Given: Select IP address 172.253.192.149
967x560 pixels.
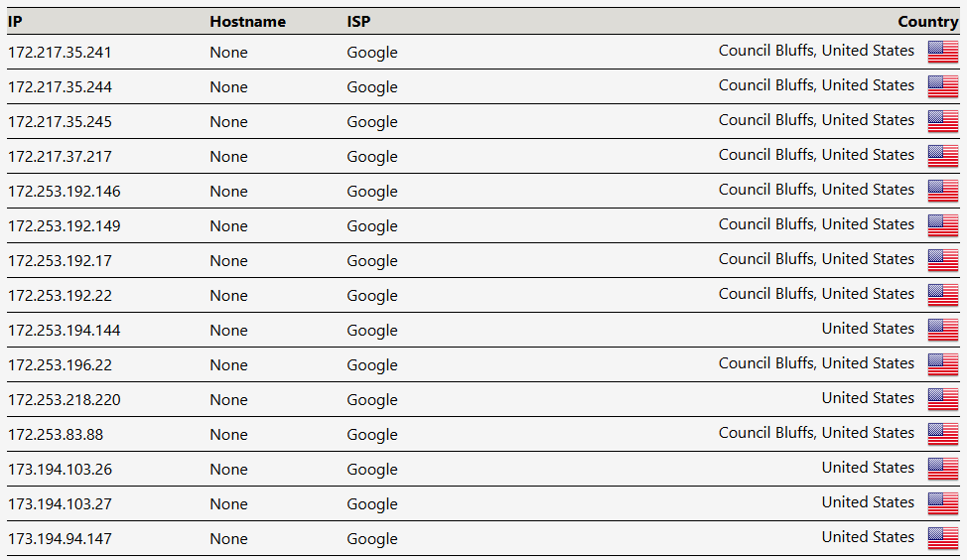Looking at the screenshot, I should (x=64, y=226).
